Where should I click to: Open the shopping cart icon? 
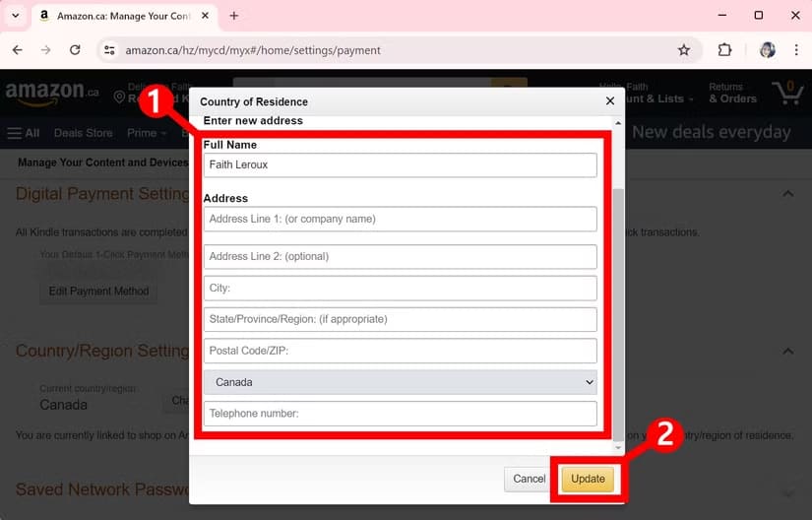[787, 94]
